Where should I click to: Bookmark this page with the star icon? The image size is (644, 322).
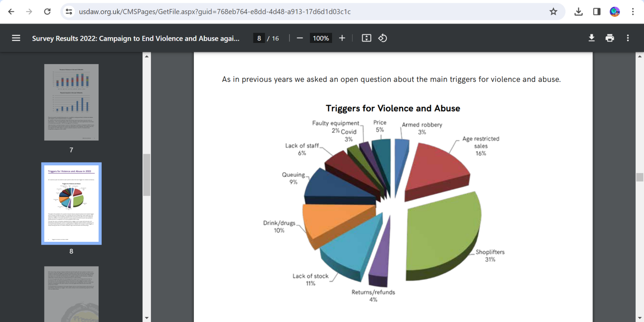[x=553, y=12]
